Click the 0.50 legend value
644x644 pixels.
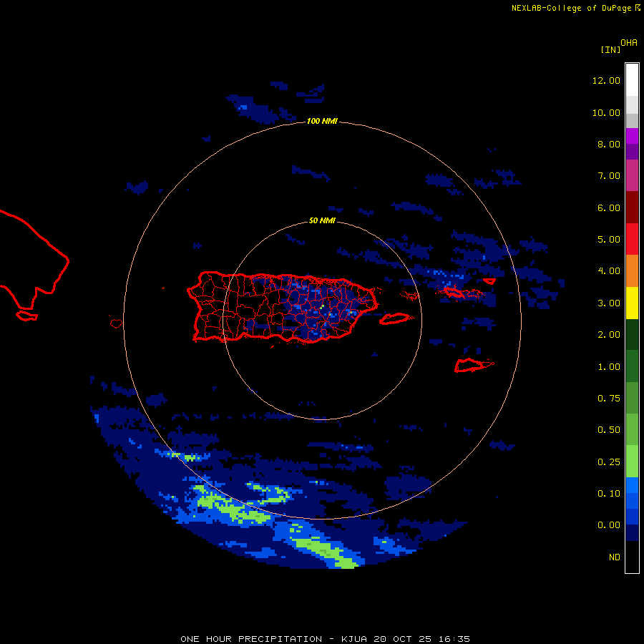[609, 430]
